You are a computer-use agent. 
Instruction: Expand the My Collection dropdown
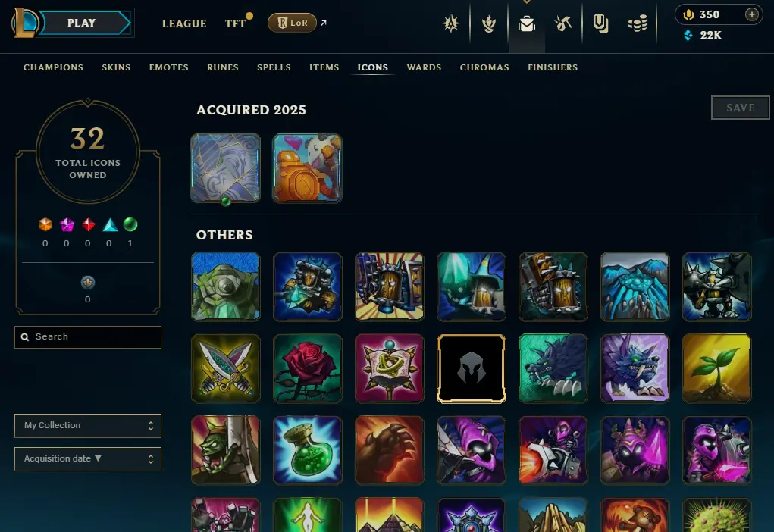point(88,425)
